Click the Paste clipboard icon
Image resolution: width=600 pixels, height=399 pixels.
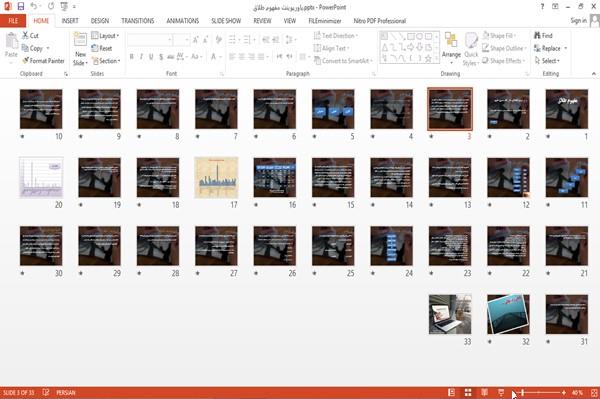pyautogui.click(x=11, y=41)
